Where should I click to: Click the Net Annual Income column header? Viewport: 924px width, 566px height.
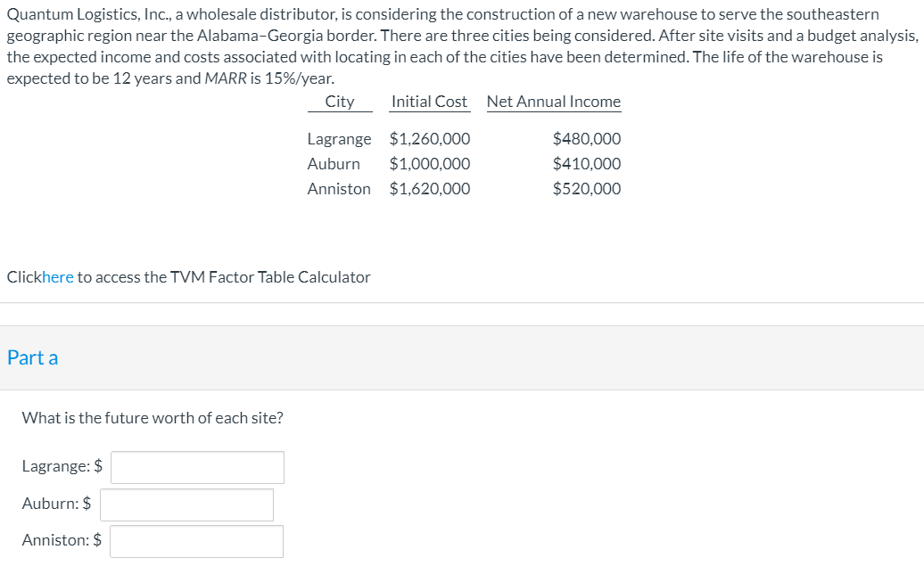tap(553, 101)
